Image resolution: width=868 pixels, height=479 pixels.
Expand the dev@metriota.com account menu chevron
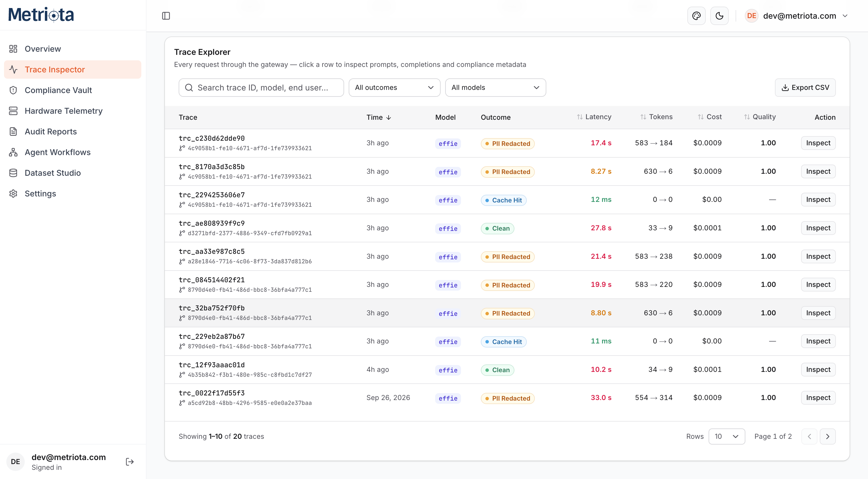(x=845, y=16)
